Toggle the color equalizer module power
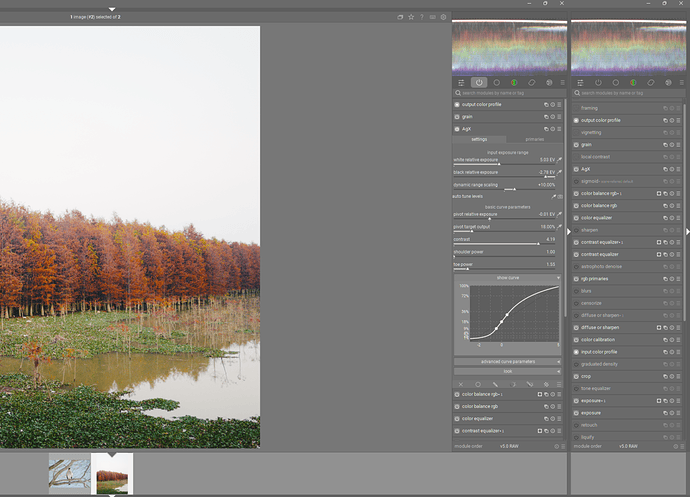This screenshot has width=690, height=497. click(457, 418)
